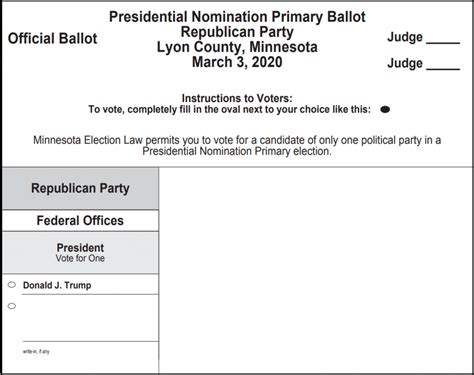Viewport: 474px width, 375px height.
Task: Click the small 'write-in, if any' label
Action: pos(36,351)
